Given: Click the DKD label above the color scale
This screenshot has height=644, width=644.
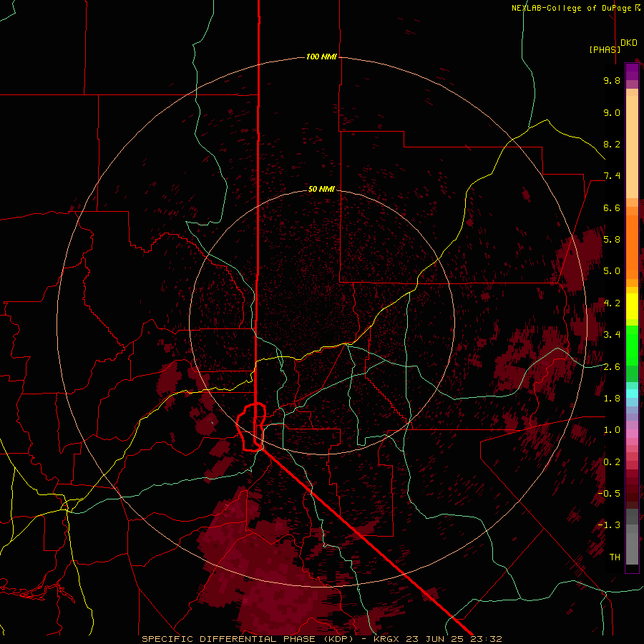Looking at the screenshot, I should 629,43.
